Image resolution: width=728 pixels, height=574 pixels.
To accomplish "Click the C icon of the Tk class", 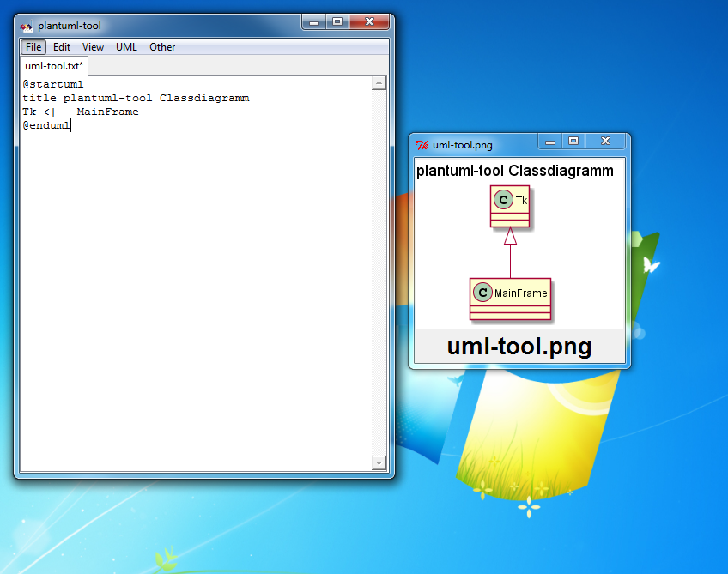I will (x=503, y=200).
